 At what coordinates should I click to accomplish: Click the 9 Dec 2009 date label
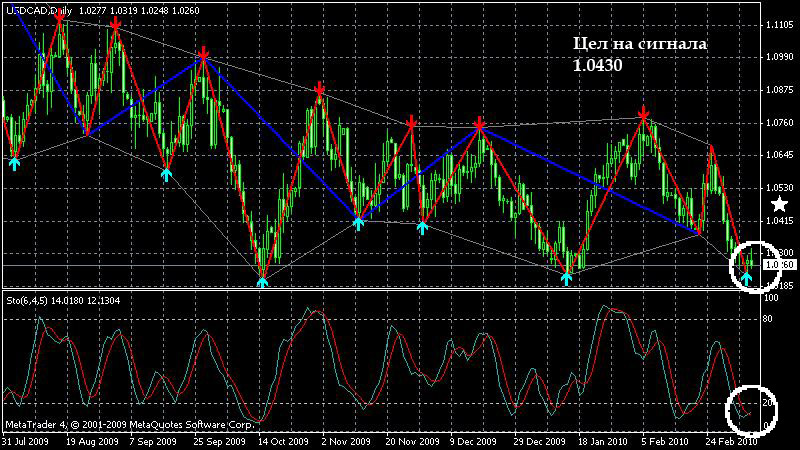[x=473, y=441]
